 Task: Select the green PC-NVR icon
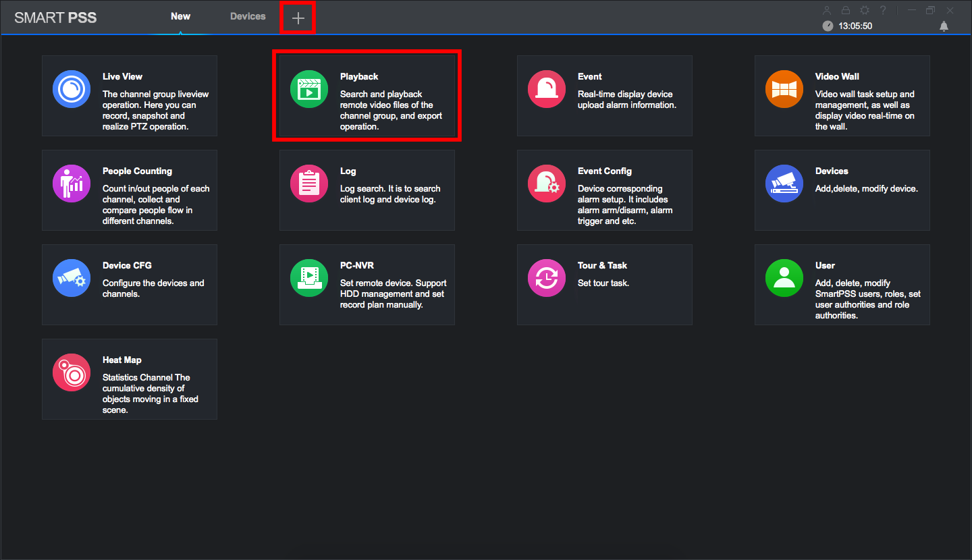coord(309,278)
